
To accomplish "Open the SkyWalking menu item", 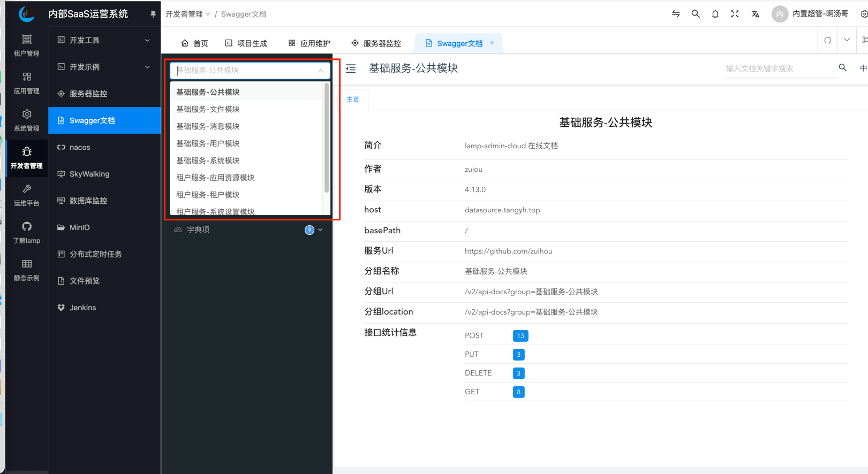I will 89,174.
